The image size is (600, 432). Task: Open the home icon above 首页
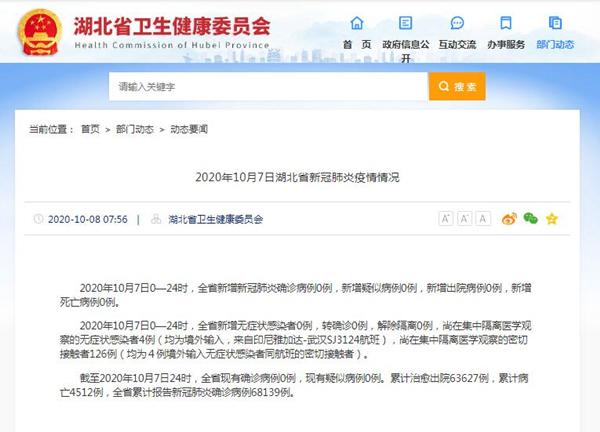[x=357, y=23]
